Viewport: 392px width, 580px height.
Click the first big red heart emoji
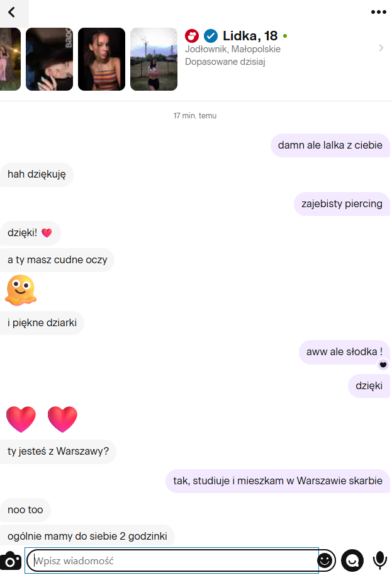click(x=21, y=419)
